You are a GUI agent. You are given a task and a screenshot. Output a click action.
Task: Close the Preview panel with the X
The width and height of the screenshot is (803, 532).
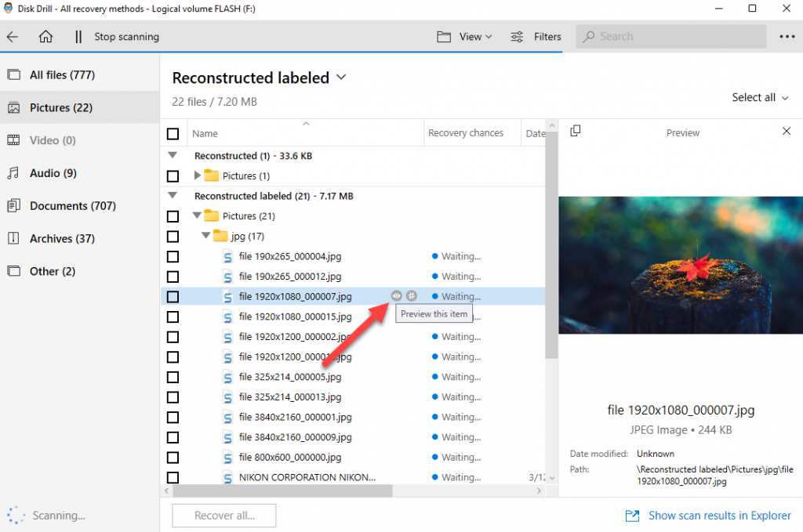point(787,131)
